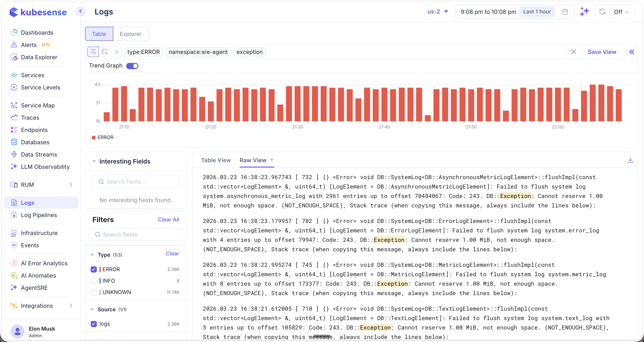The image size is (644, 342).
Task: Refresh logs using the refresh icon
Action: click(602, 11)
